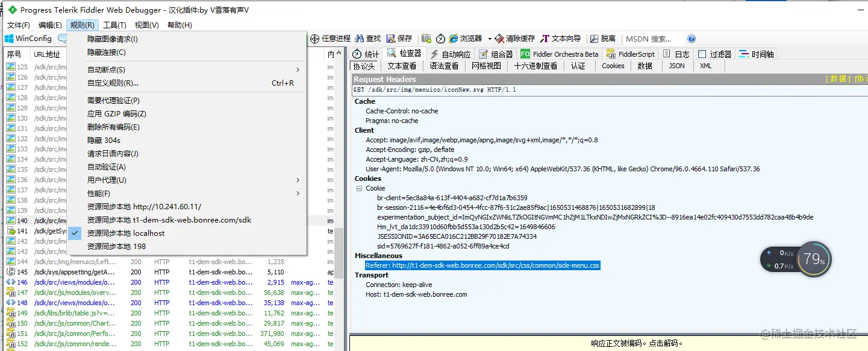Expand 自动断点(S) submenu

pos(187,70)
